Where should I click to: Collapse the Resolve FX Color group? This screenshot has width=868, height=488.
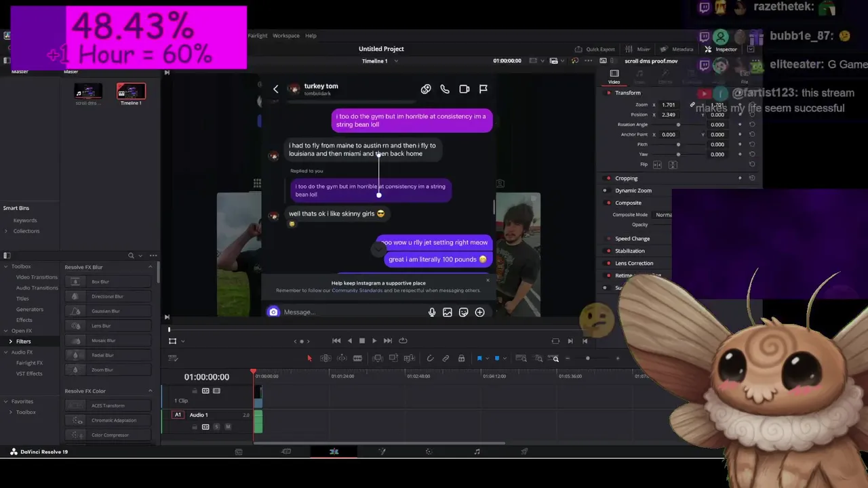150,391
